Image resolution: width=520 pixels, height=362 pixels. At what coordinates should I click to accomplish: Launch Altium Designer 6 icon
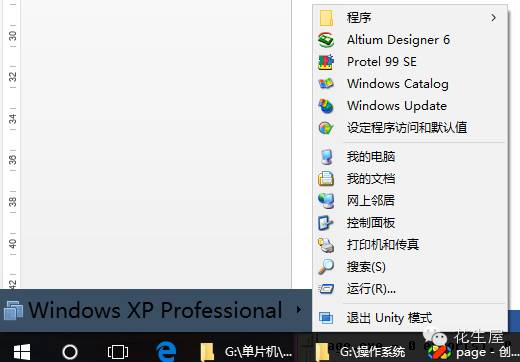[x=326, y=40]
